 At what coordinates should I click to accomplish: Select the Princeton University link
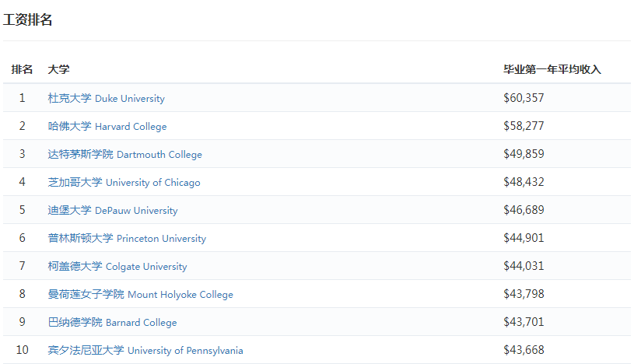127,239
